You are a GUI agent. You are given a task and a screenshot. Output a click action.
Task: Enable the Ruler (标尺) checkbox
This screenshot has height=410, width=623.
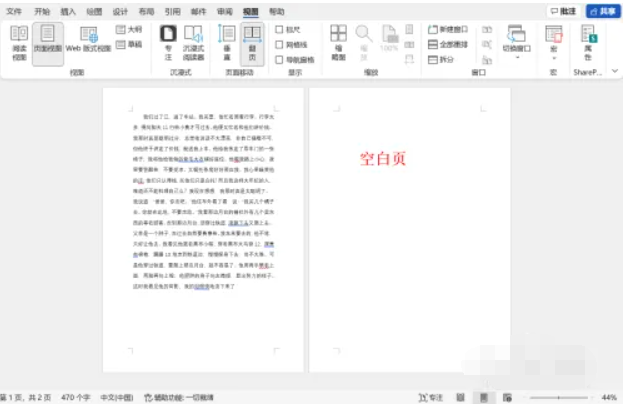[280, 30]
